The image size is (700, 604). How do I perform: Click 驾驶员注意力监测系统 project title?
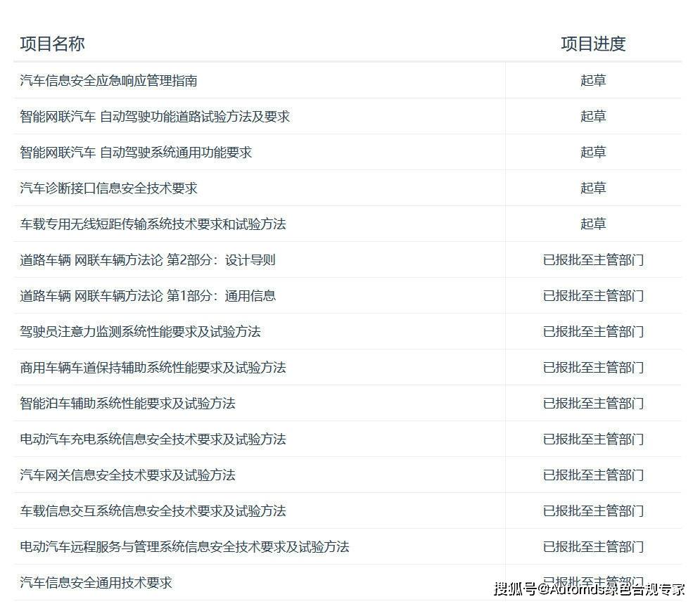(140, 332)
